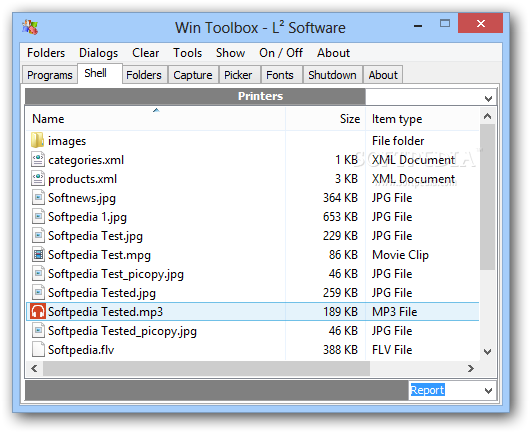Open the On / Off menu

pos(281,53)
